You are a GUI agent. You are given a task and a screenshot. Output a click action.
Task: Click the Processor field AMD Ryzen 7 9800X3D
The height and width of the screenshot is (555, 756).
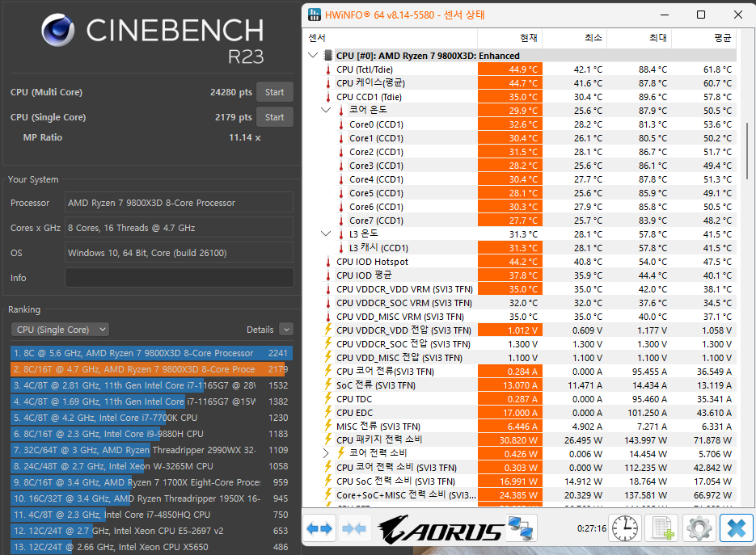click(x=179, y=202)
